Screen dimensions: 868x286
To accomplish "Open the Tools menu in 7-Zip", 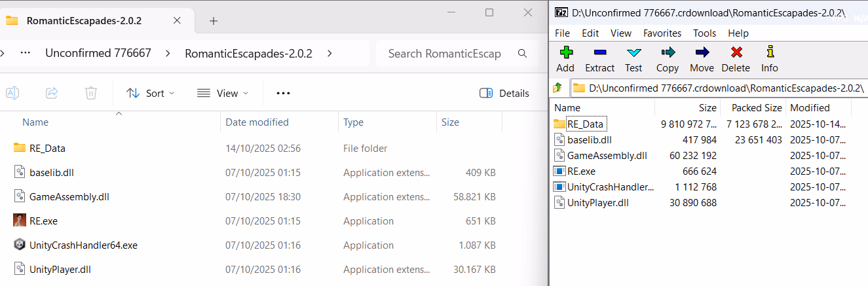I will pos(704,33).
